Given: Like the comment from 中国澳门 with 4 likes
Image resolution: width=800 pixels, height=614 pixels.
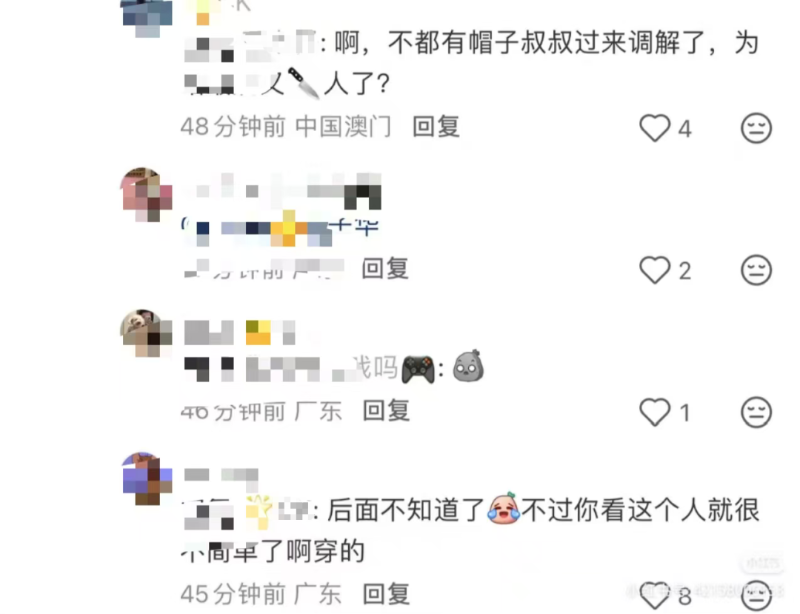Looking at the screenshot, I should [655, 128].
